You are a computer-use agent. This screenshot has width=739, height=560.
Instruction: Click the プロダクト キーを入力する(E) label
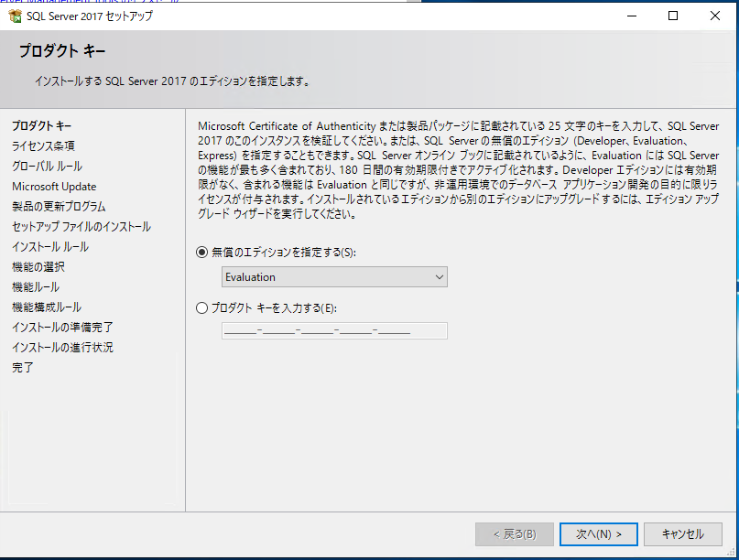[275, 308]
